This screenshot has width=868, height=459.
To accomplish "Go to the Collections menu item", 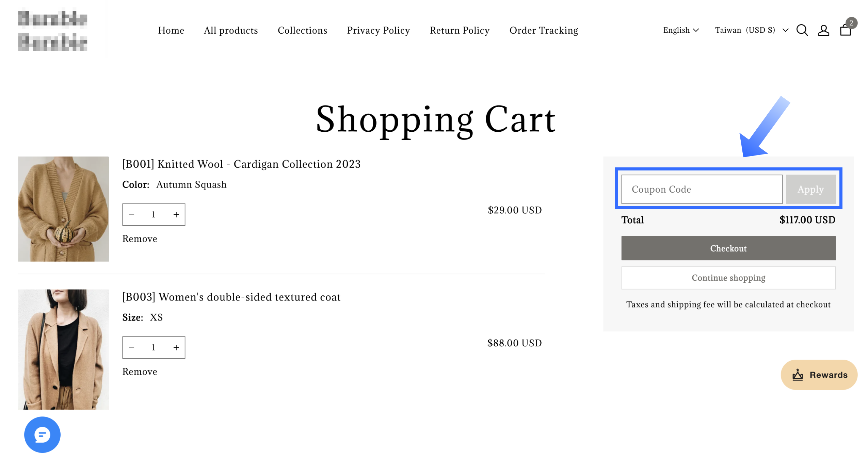I will (302, 30).
